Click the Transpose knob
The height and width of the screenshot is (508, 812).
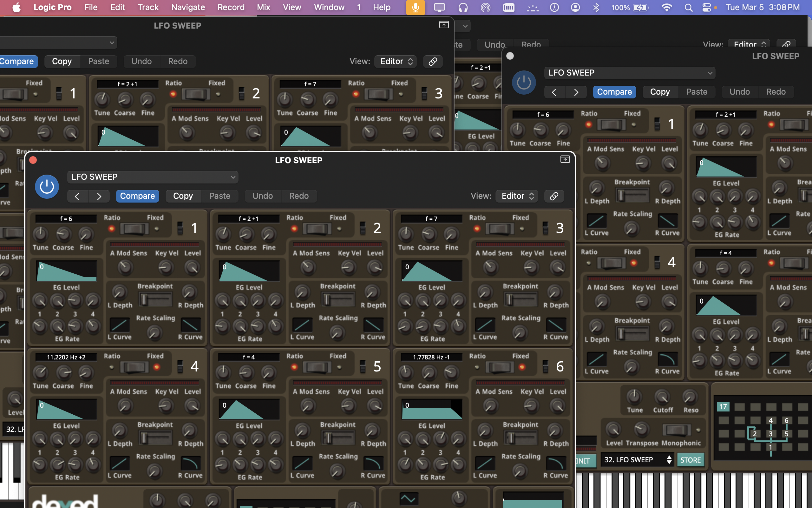coord(641,429)
